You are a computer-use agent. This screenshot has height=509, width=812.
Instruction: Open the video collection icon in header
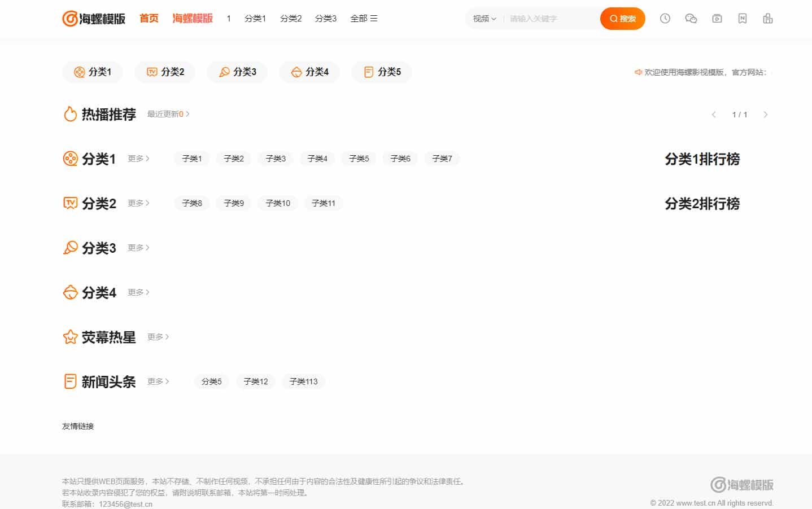(717, 19)
